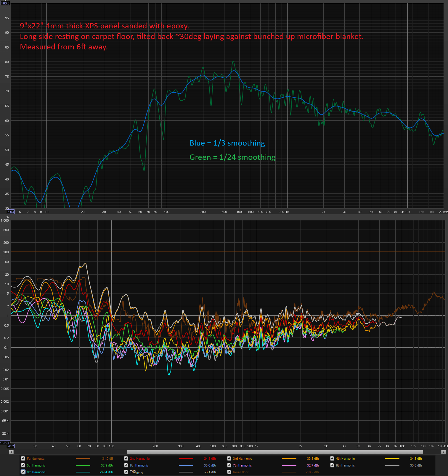This screenshot has height=476, width=448.
Task: Click the 8th Harmonic gray line swatch
Action: (x=392, y=465)
